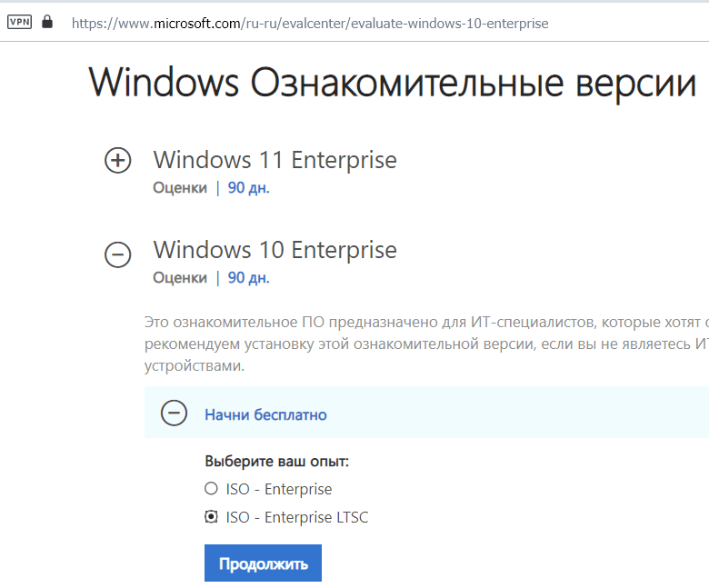Select the ISO - Enterprise radio button
The height and width of the screenshot is (588, 709).
[x=211, y=489]
